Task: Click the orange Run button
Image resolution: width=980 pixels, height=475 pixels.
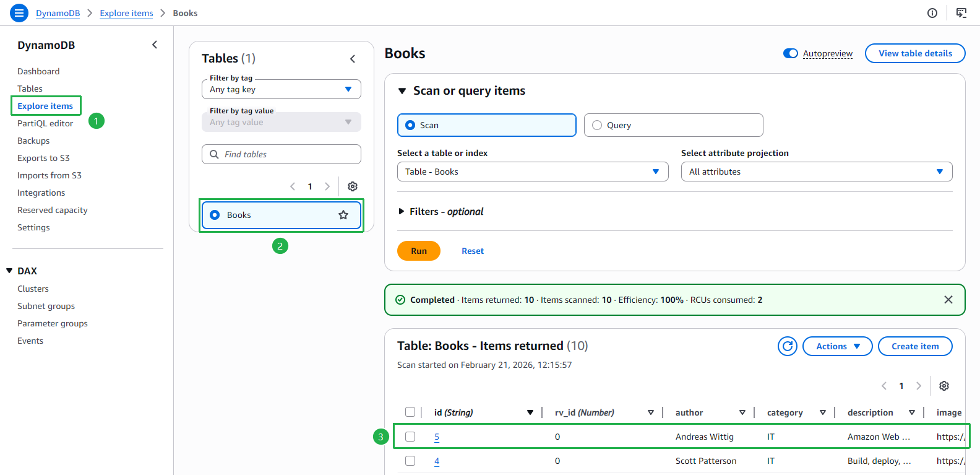Action: (419, 251)
